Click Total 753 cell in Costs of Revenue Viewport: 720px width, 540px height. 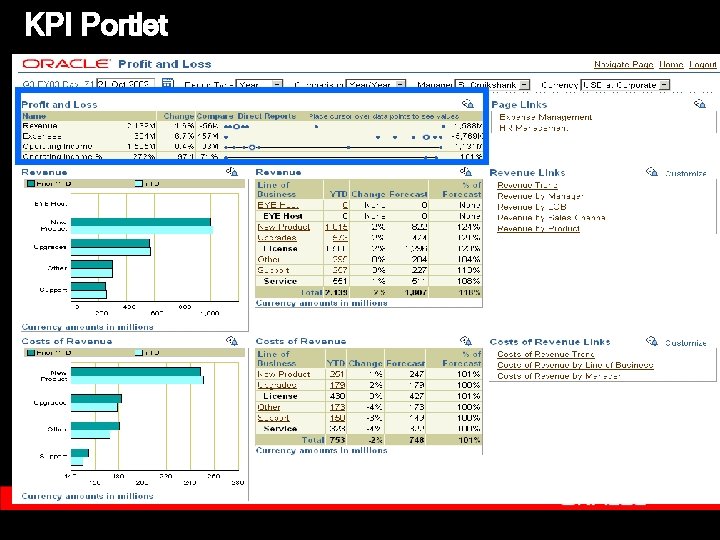337,439
